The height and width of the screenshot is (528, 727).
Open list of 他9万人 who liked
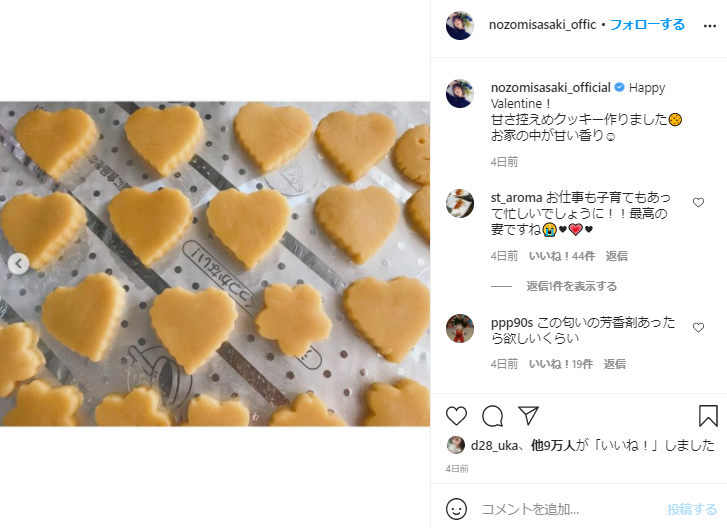click(553, 445)
